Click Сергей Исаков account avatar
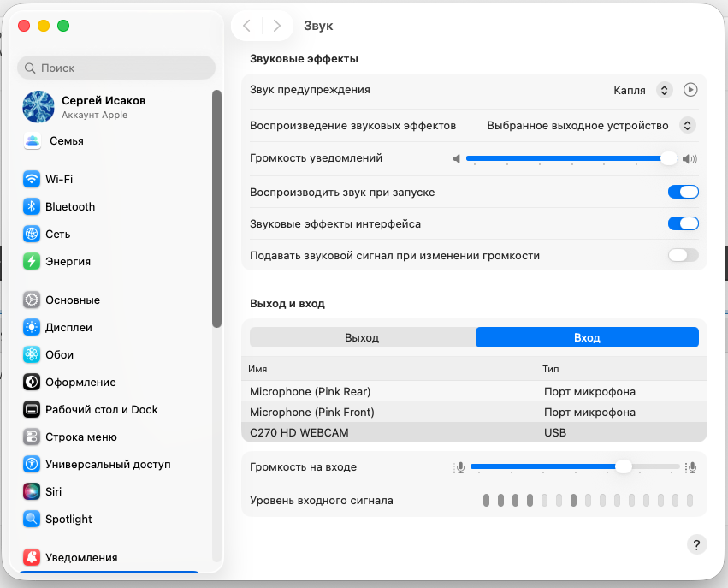This screenshot has height=588, width=728. (x=38, y=107)
